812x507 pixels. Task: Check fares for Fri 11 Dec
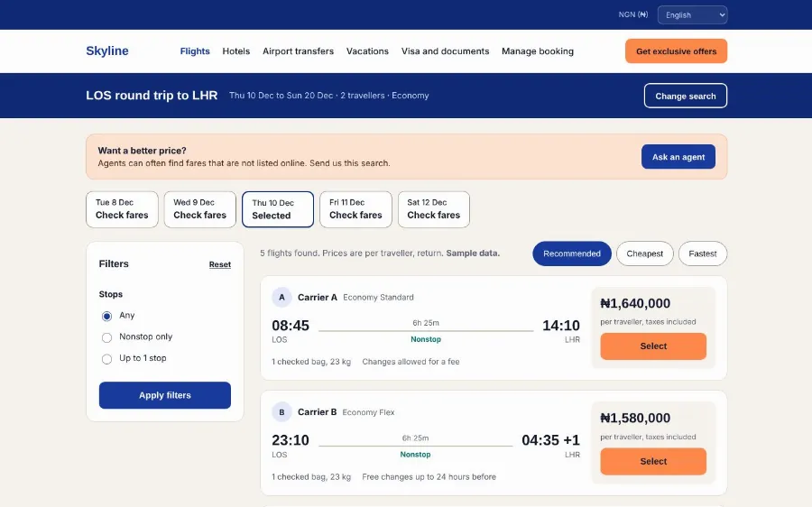pyautogui.click(x=355, y=209)
